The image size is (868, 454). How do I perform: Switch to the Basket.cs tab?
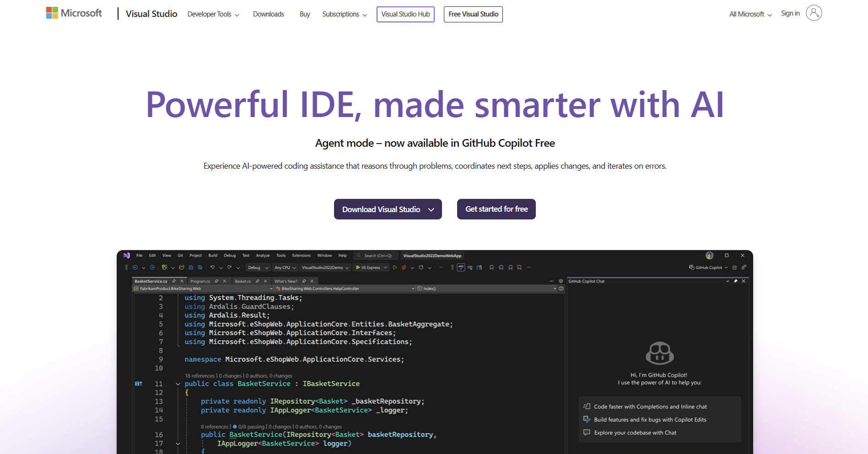click(x=243, y=281)
